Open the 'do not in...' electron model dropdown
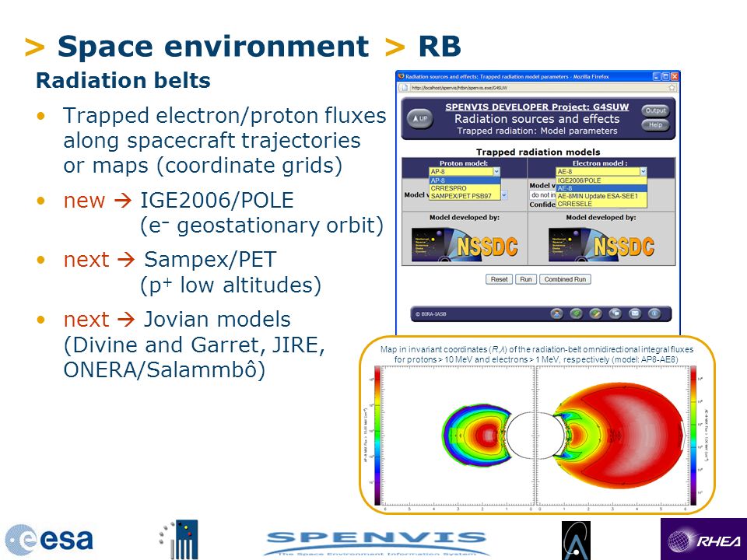The height and width of the screenshot is (560, 747). point(542,194)
